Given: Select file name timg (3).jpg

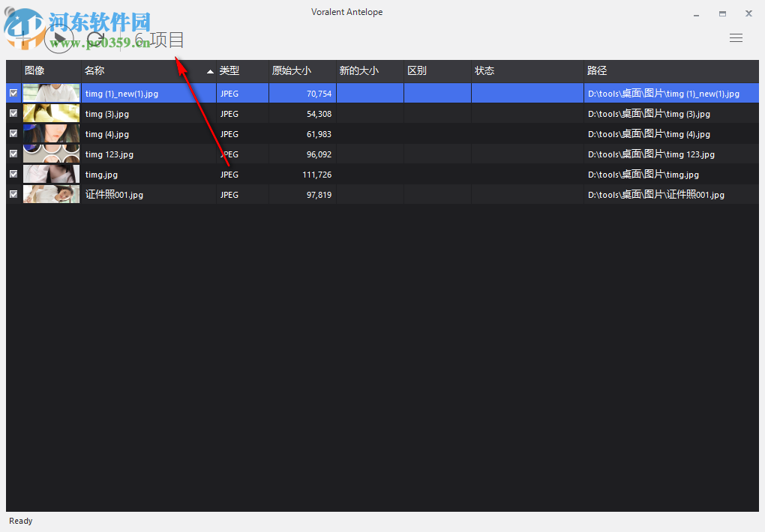Looking at the screenshot, I should (106, 114).
